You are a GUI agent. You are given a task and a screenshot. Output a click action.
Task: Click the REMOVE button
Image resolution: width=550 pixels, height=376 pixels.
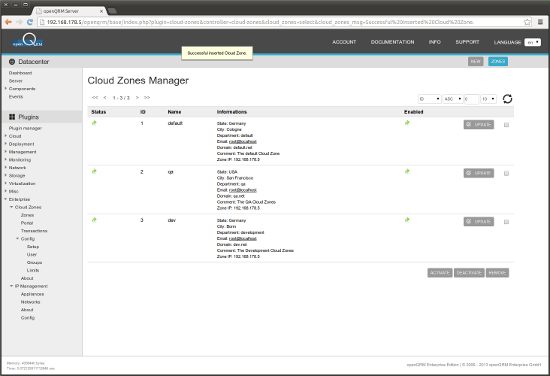pos(497,273)
